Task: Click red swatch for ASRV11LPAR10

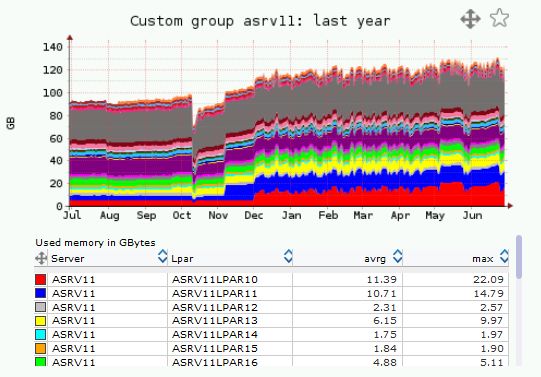Action: click(41, 279)
